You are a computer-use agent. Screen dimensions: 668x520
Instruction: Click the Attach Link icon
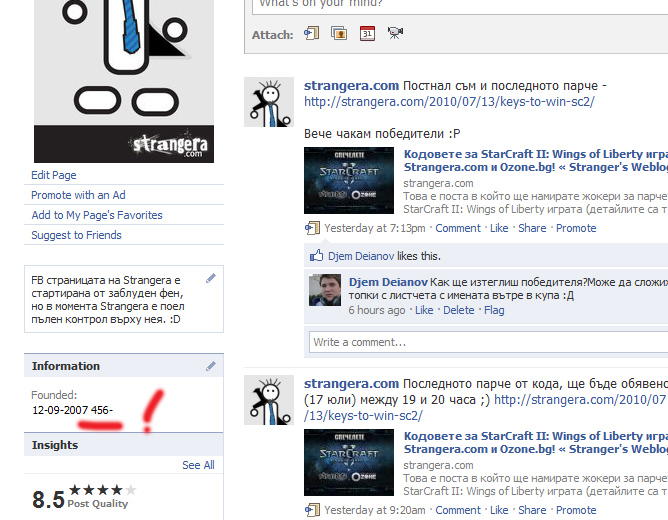click(312, 34)
